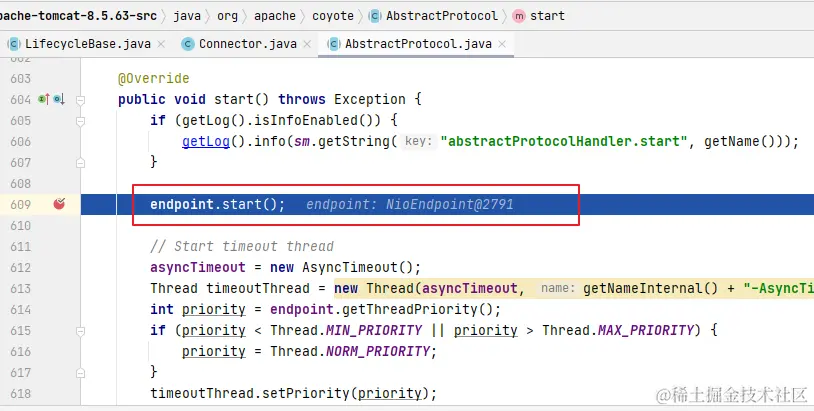
Task: Collapse the if block at line 605
Action: coord(80,121)
